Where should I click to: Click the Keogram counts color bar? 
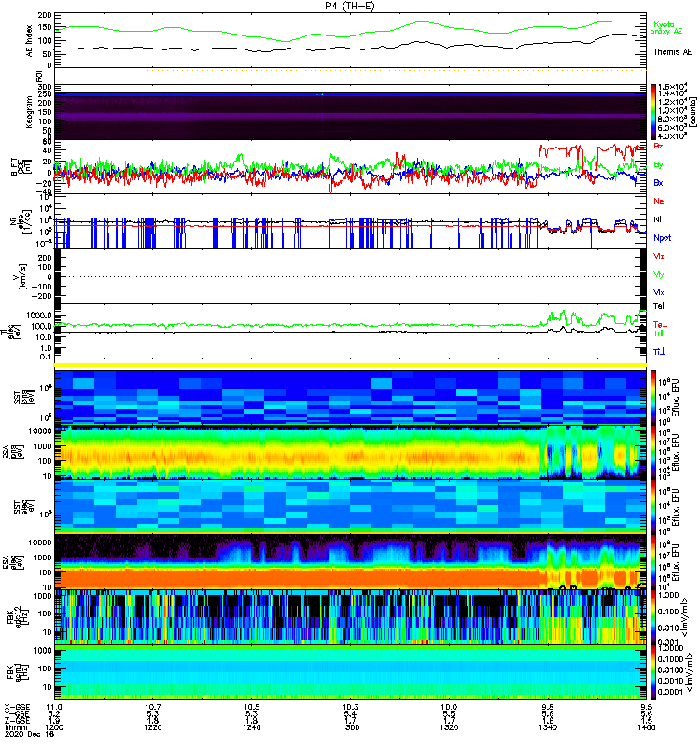[653, 112]
